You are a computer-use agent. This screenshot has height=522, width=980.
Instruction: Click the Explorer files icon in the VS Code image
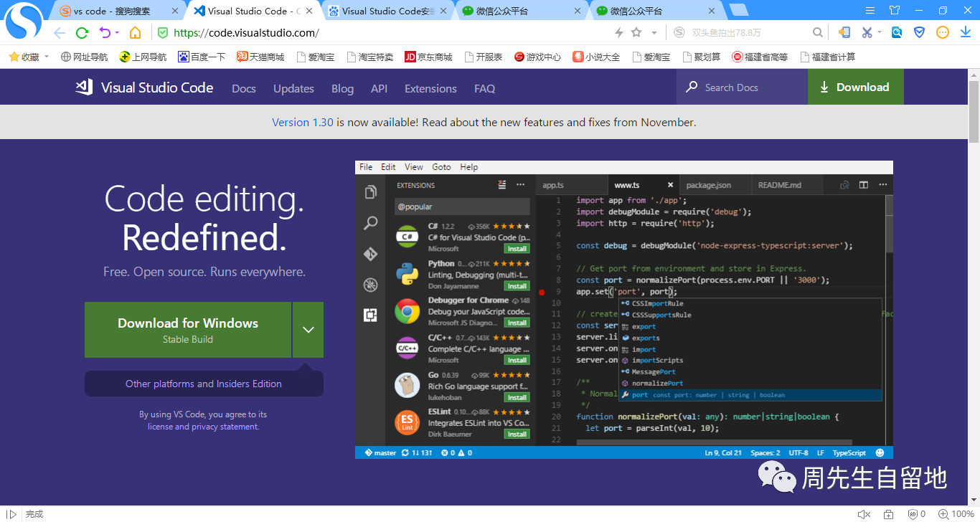click(x=370, y=192)
